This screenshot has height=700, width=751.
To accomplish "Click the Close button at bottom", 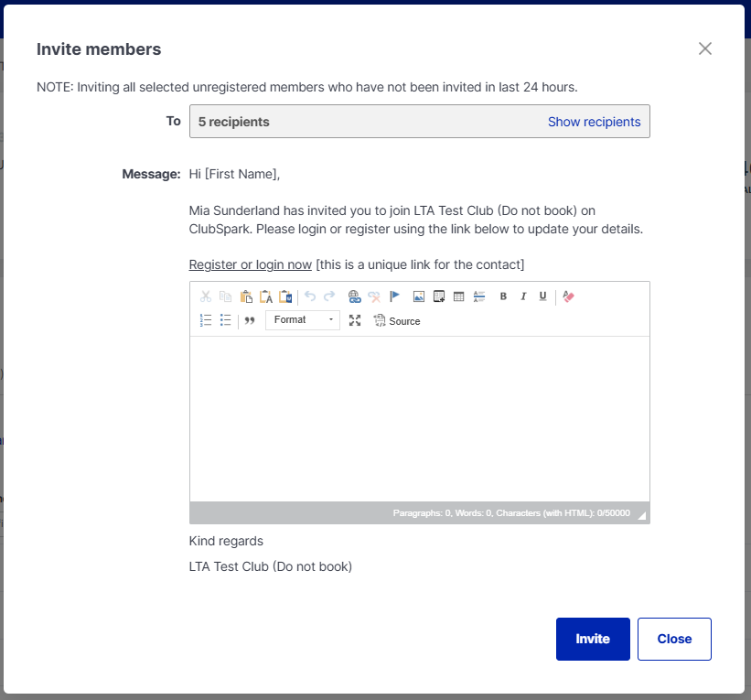I will pos(674,639).
